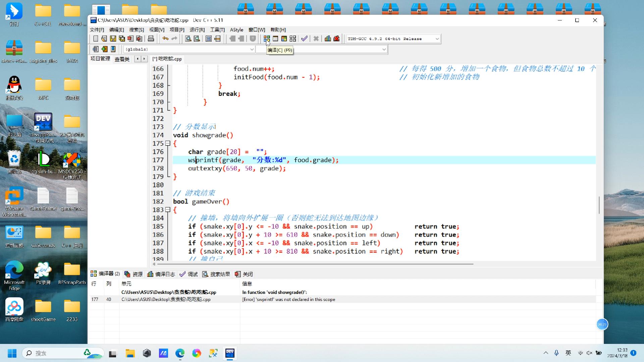
Task: Collapse the code fold at line 183
Action: [x=168, y=210]
